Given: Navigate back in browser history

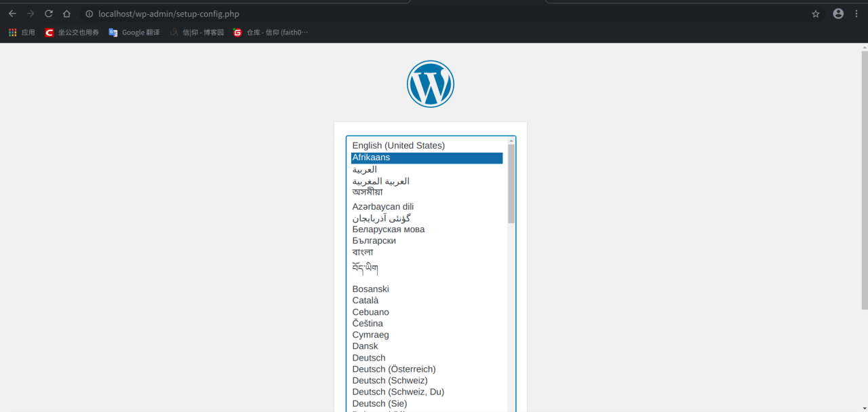Looking at the screenshot, I should tap(12, 13).
